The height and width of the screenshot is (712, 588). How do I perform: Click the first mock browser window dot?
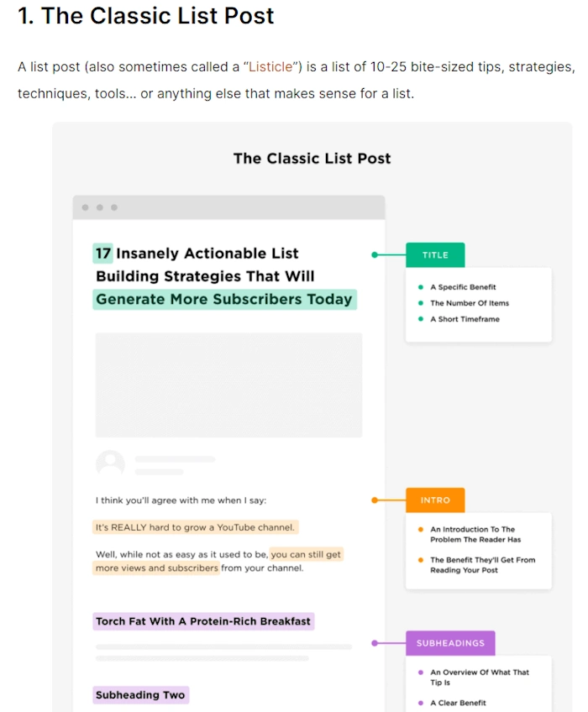(x=85, y=207)
